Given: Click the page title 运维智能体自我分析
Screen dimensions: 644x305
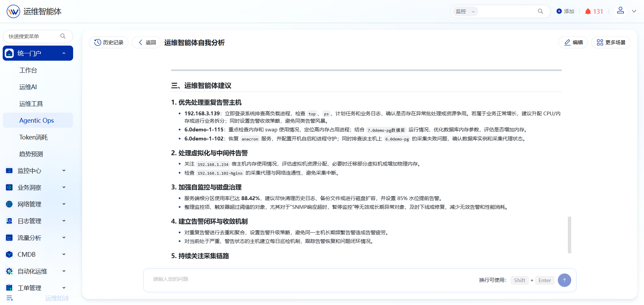Looking at the screenshot, I should pyautogui.click(x=195, y=43).
